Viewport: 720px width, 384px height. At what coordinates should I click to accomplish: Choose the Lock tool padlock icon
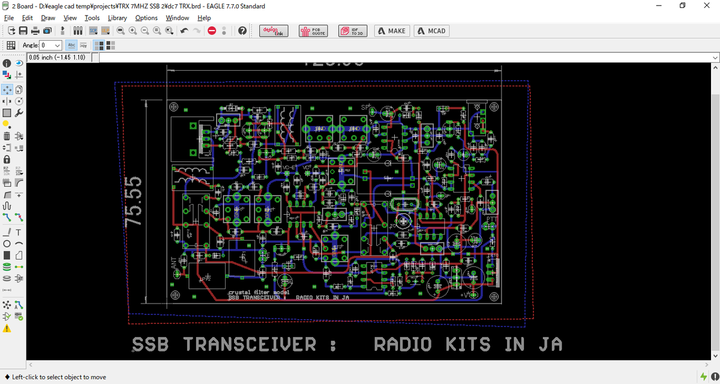tap(7, 159)
